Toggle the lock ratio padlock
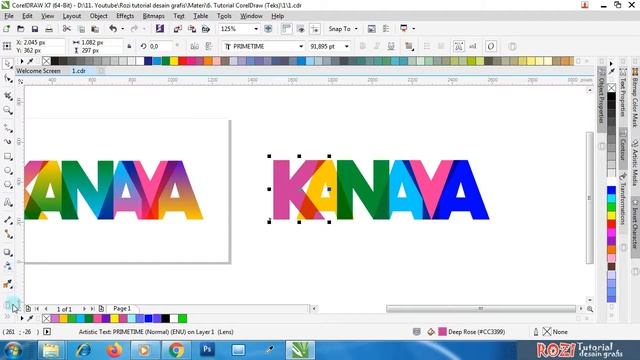The image size is (640, 360). tap(129, 47)
